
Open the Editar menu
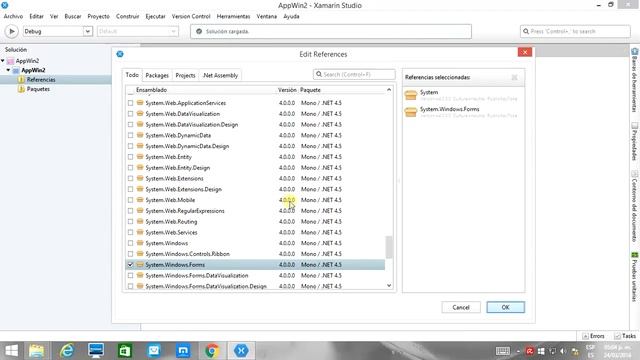(36, 16)
